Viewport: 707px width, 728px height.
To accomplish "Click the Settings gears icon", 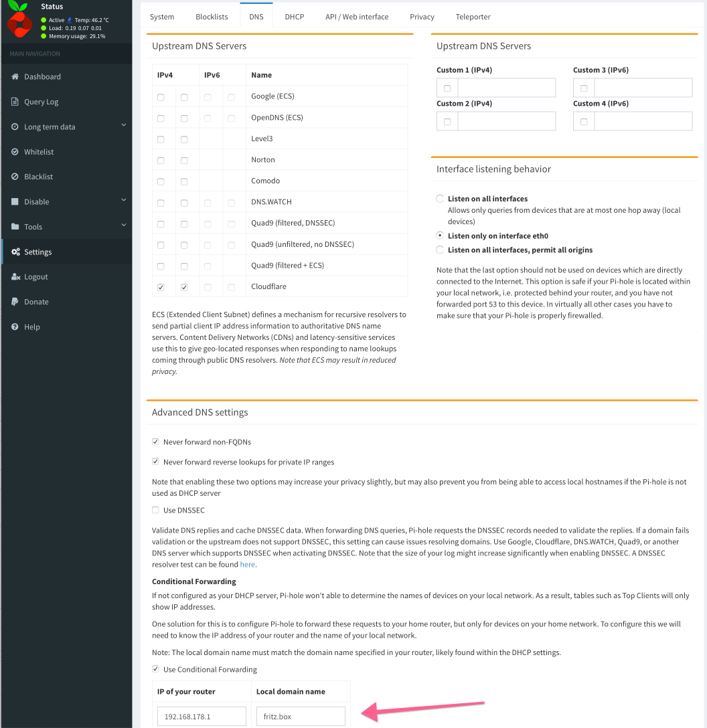I will 15,252.
